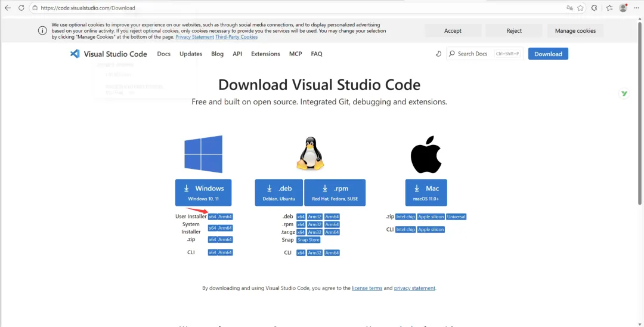Open the FAQ navigation link
Image resolution: width=644 pixels, height=327 pixels.
317,54
